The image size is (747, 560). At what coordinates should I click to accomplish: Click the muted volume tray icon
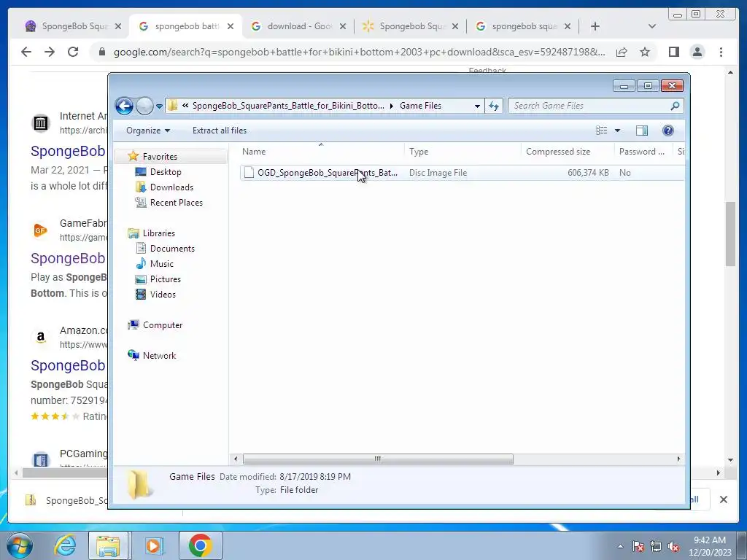673,546
